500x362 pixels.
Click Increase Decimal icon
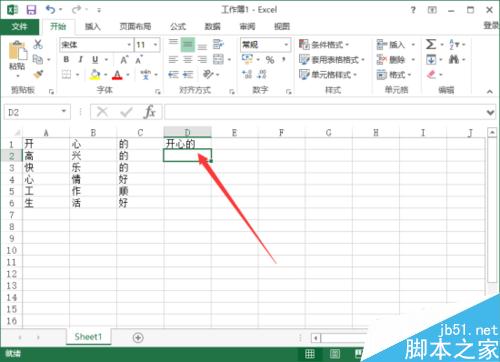pos(247,74)
